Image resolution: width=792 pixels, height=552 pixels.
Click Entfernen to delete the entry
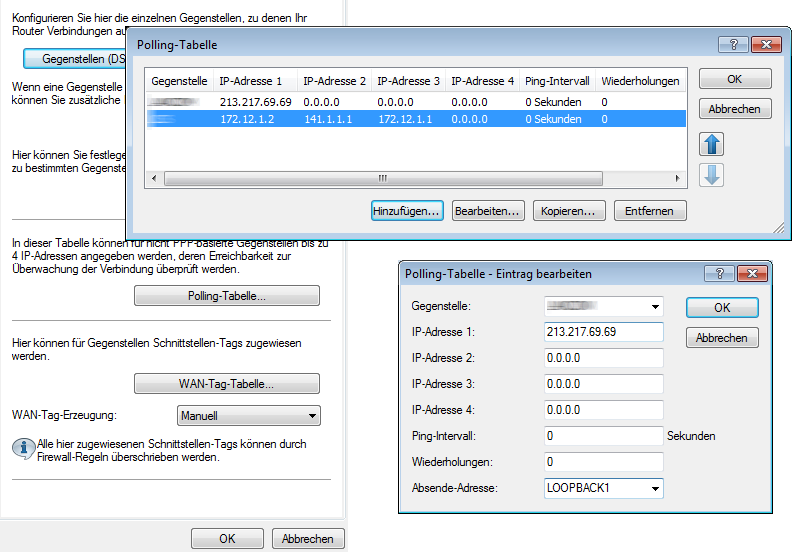click(649, 211)
